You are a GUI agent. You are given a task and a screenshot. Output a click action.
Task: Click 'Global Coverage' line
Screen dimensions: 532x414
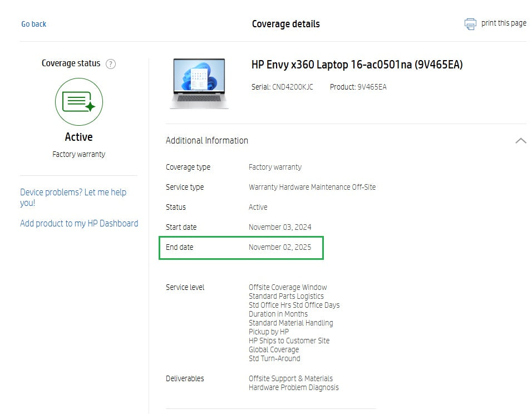click(274, 349)
